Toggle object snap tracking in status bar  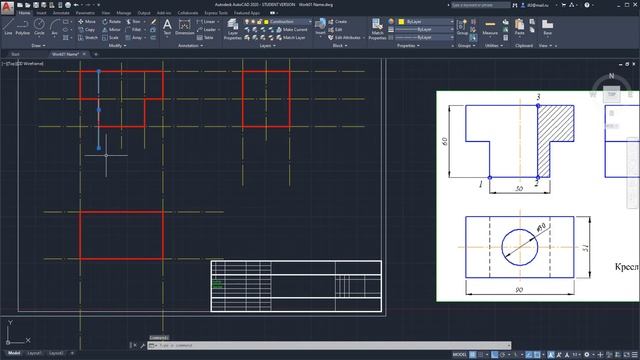[x=529, y=355]
